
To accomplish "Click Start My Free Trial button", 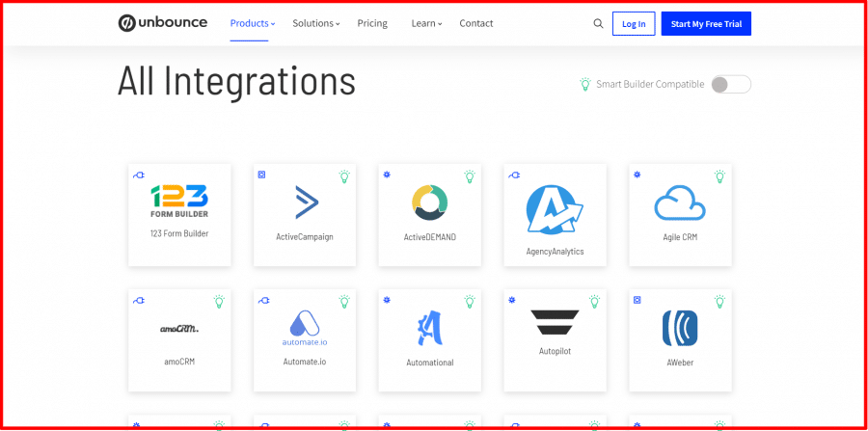I will click(706, 24).
